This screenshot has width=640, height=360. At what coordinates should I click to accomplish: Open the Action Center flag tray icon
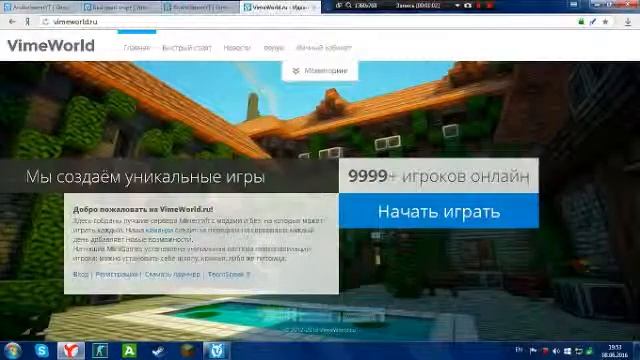(x=533, y=351)
